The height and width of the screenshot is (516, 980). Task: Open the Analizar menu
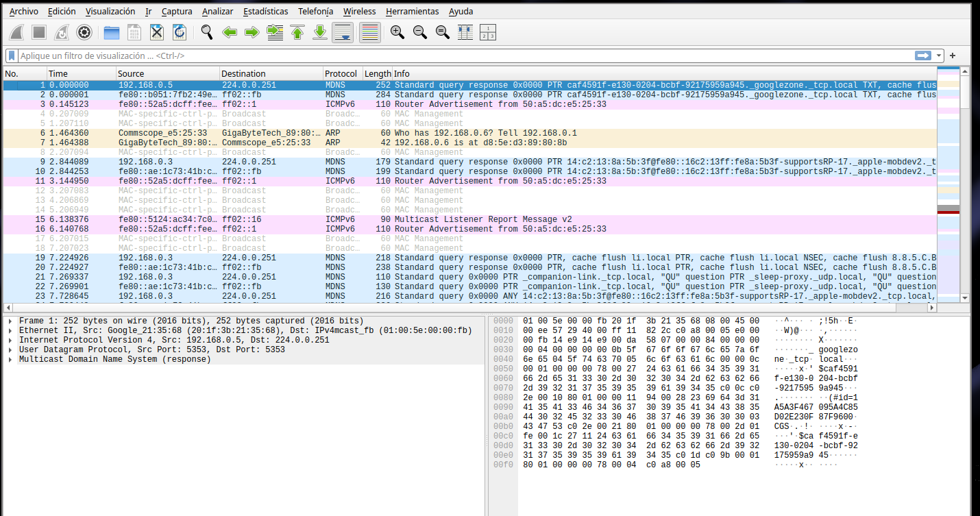click(x=218, y=11)
